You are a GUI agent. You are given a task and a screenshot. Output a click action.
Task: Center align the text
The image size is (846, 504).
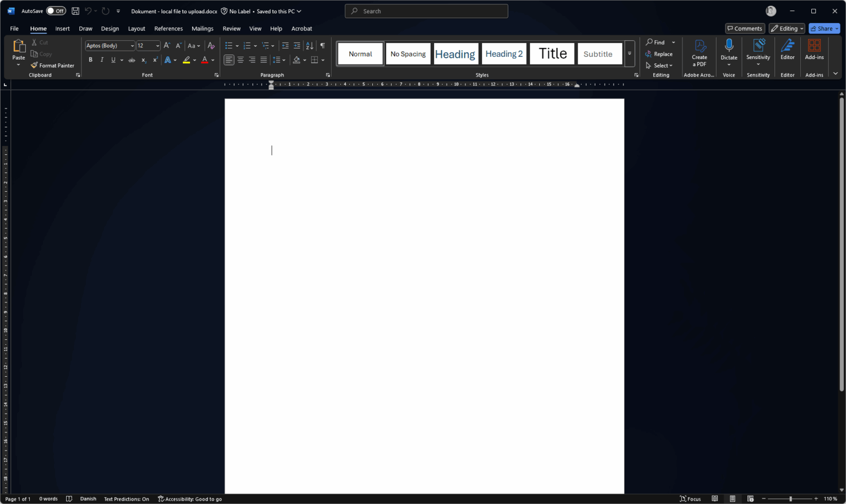click(x=240, y=59)
